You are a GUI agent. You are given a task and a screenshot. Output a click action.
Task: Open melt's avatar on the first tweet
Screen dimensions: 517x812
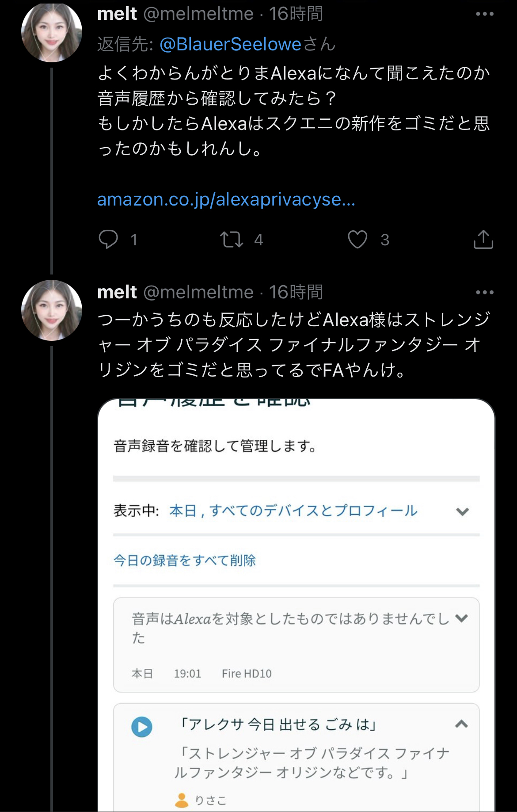pyautogui.click(x=52, y=32)
